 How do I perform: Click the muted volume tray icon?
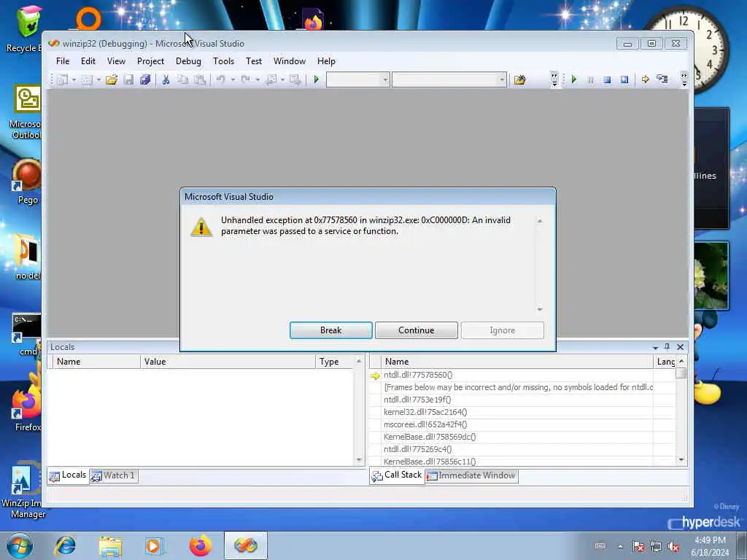click(673, 546)
